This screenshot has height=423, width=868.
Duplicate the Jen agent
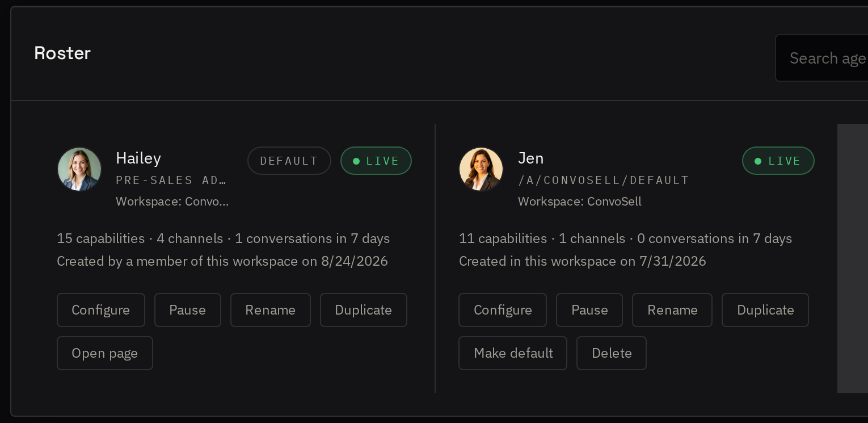pyautogui.click(x=765, y=310)
